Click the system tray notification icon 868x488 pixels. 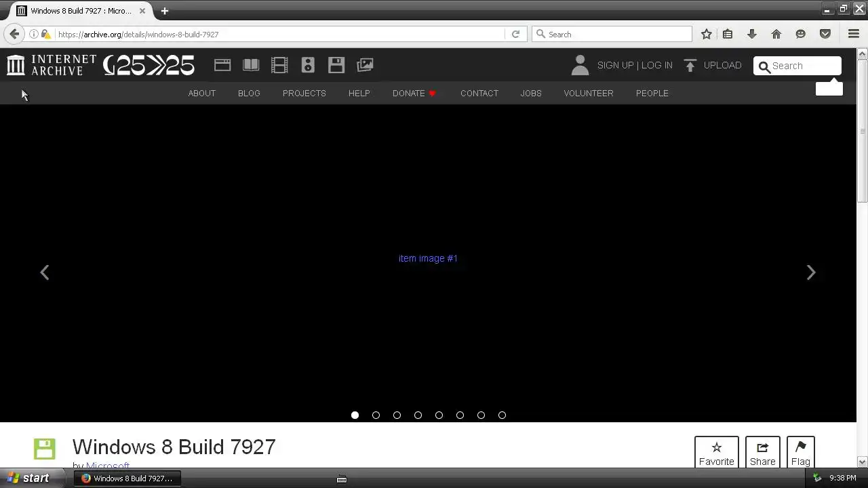[x=817, y=478]
